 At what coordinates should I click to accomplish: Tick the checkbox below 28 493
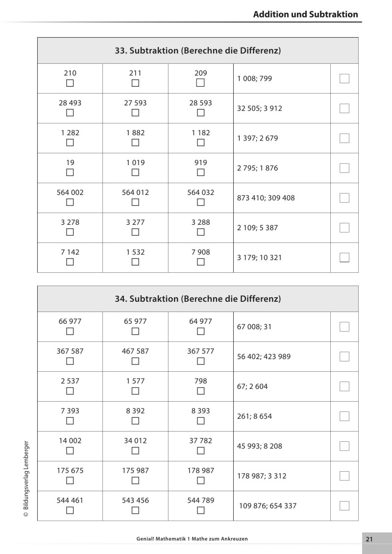(70, 113)
